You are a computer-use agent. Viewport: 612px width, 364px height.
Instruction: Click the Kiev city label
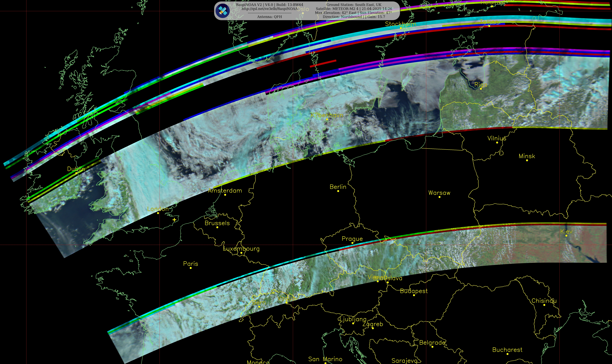[x=566, y=232]
